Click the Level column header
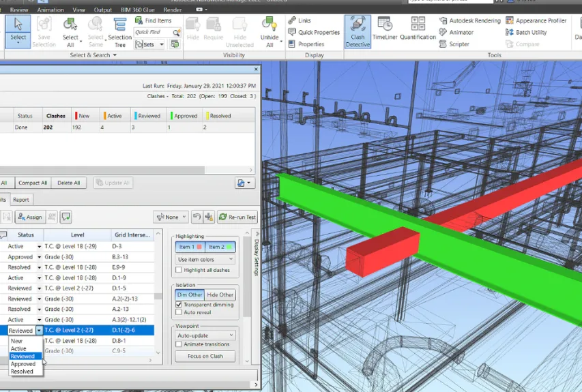The width and height of the screenshot is (582, 392). [x=77, y=235]
